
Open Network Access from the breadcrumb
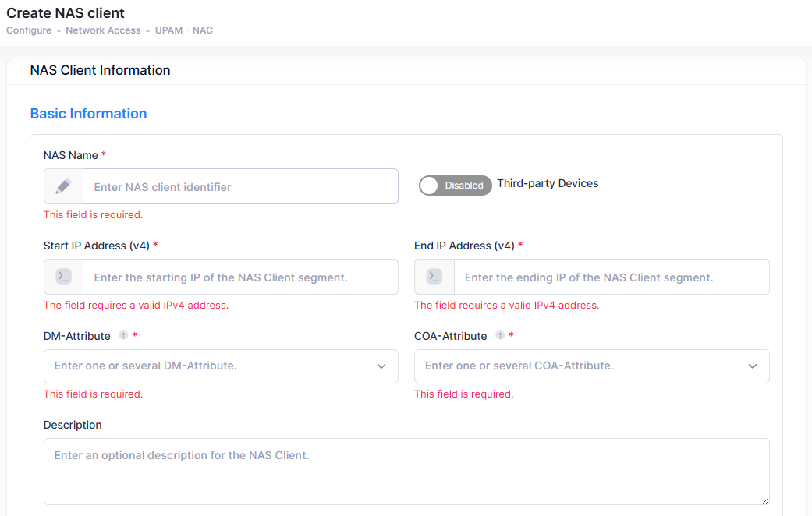[x=103, y=30]
